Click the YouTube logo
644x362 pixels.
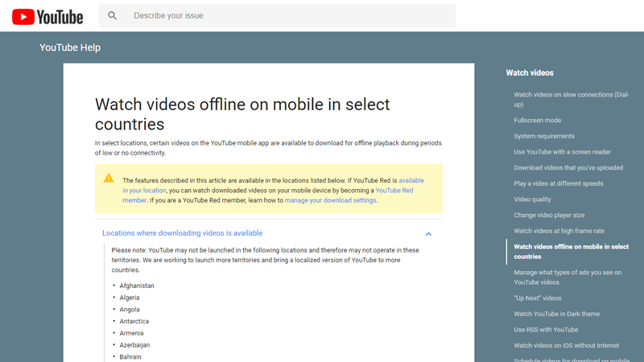pyautogui.click(x=47, y=17)
